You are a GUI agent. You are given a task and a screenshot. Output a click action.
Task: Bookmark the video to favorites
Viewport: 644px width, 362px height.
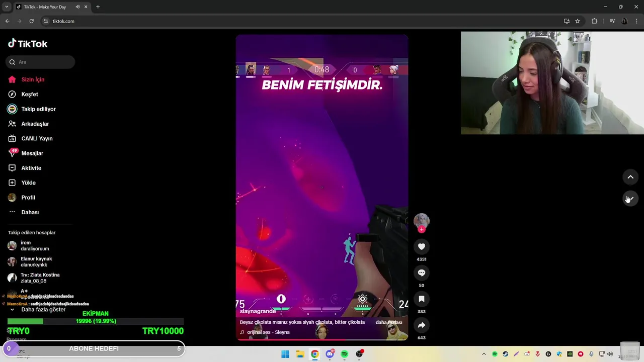(x=422, y=299)
